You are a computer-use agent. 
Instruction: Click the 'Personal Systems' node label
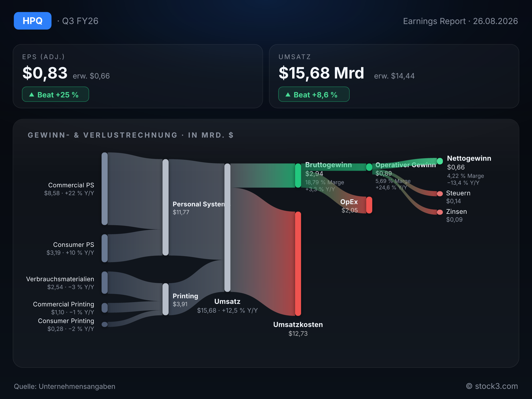pos(201,204)
